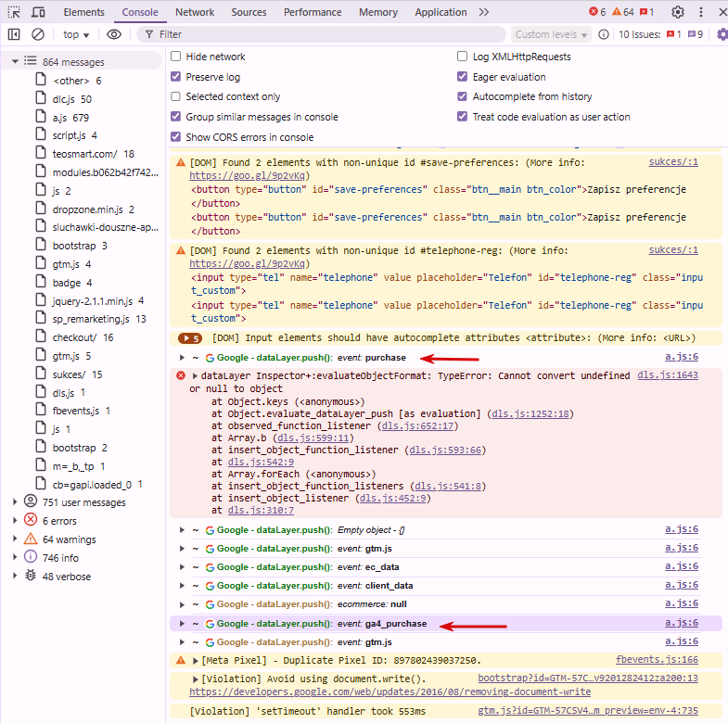728x723 pixels.
Task: Click the warning icon on Meta Pixel message
Action: pyautogui.click(x=181, y=660)
